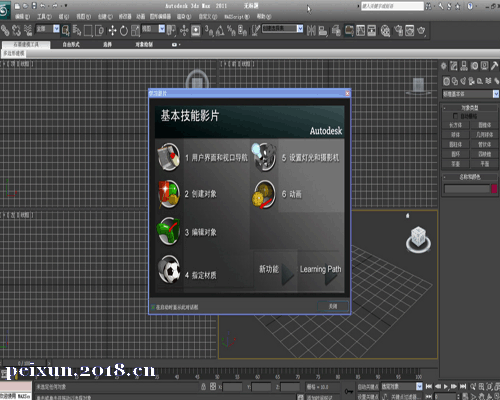Image resolution: width=500 pixels, height=400 pixels.
Task: Open the MAXScript menu
Action: (x=237, y=16)
